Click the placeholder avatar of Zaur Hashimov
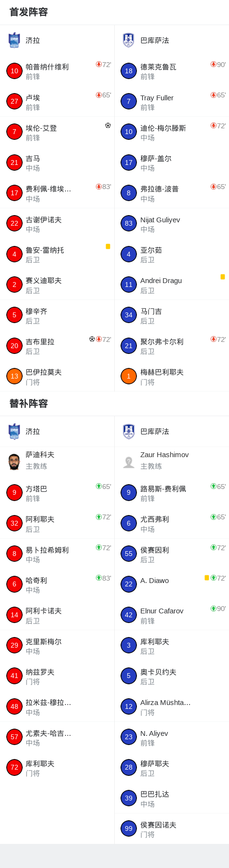Viewport: 229px width, 868px height. pyautogui.click(x=129, y=462)
